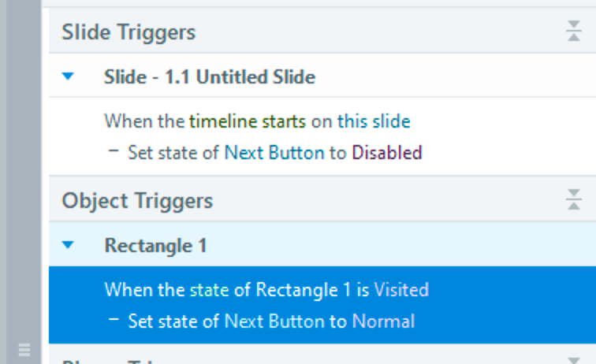This screenshot has height=364, width=596.
Task: Change the 'Disabled' state value
Action: pyautogui.click(x=386, y=152)
